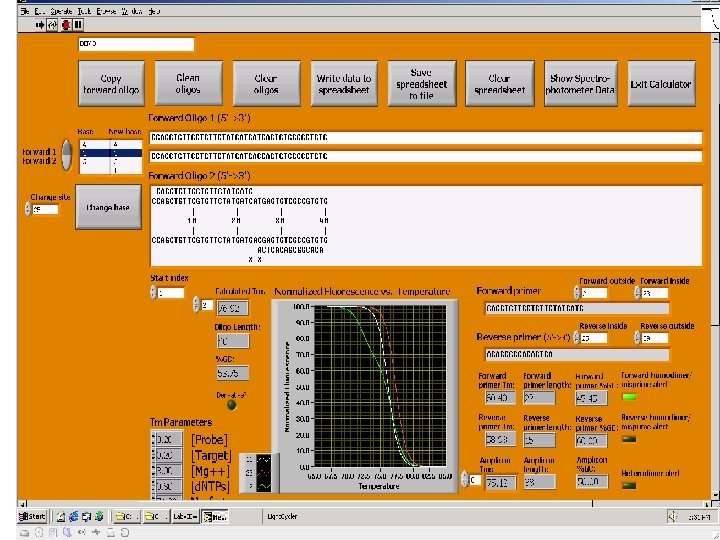
Task: Open the Window menu
Action: pos(133,11)
